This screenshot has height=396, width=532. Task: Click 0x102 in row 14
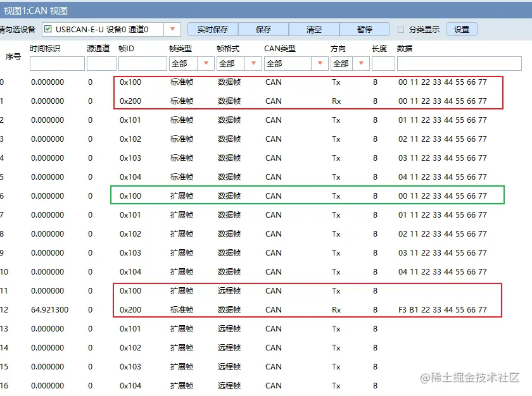[x=130, y=347]
